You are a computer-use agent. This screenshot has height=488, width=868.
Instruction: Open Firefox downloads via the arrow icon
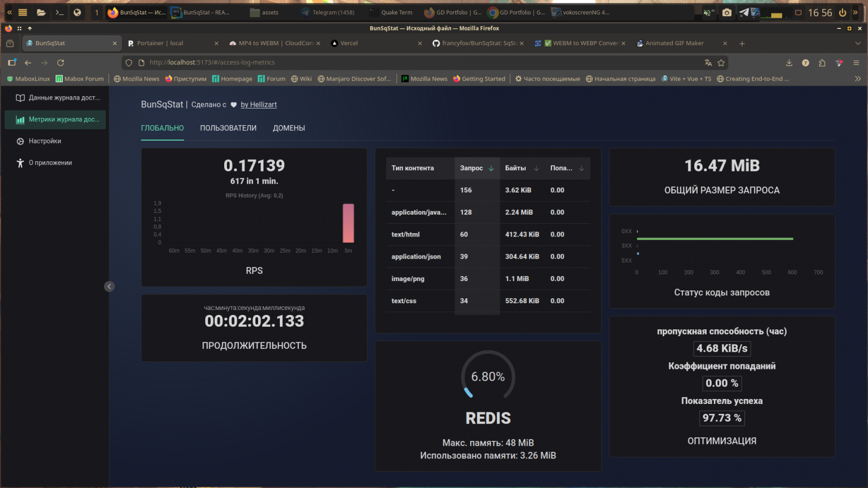(x=789, y=63)
